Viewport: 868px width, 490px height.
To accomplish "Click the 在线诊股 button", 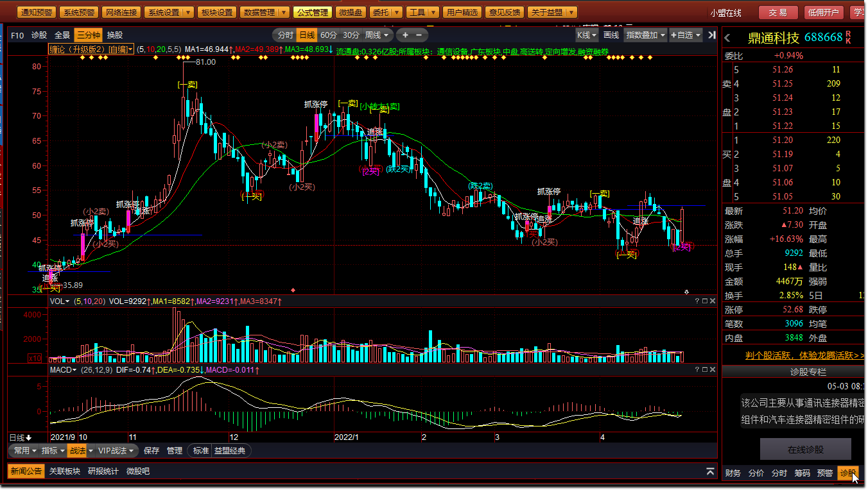I will coord(806,450).
